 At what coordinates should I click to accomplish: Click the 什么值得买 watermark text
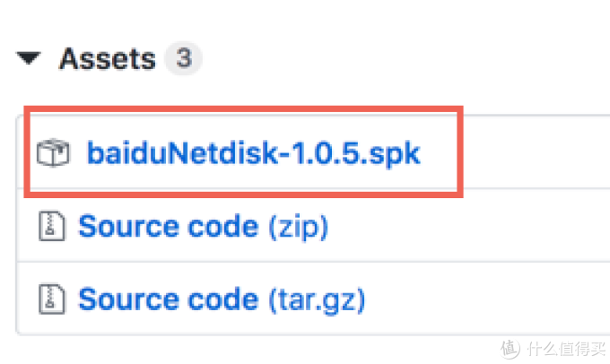tap(566, 349)
